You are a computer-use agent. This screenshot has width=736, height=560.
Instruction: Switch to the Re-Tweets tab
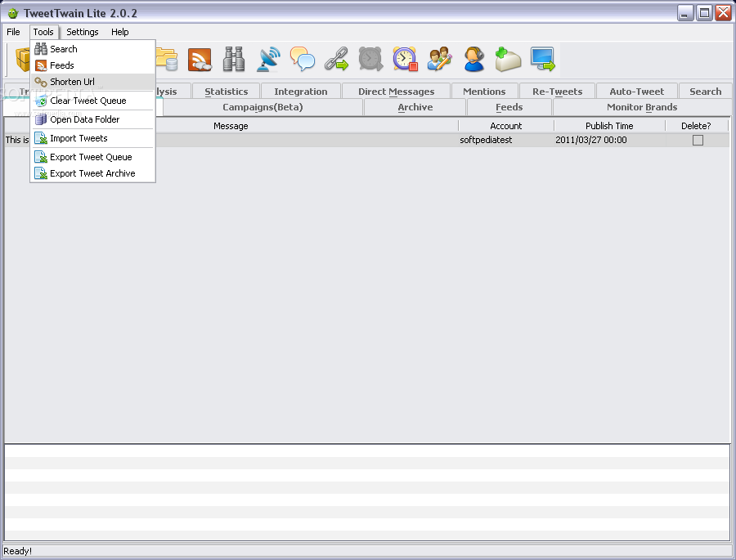coord(557,92)
